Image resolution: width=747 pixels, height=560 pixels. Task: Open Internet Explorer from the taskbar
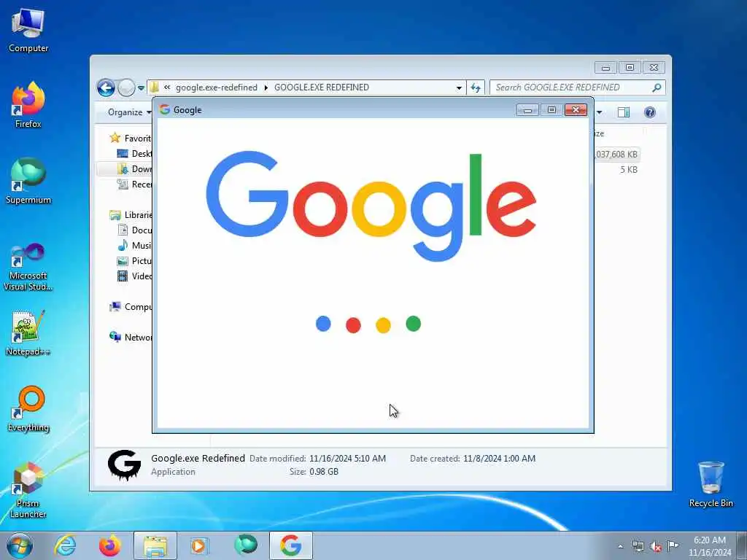(65, 545)
